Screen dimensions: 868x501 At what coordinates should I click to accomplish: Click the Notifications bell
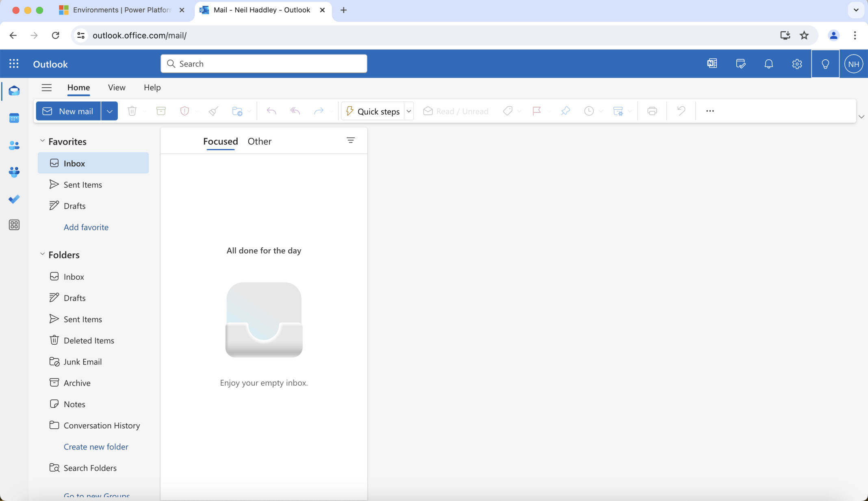tap(768, 64)
